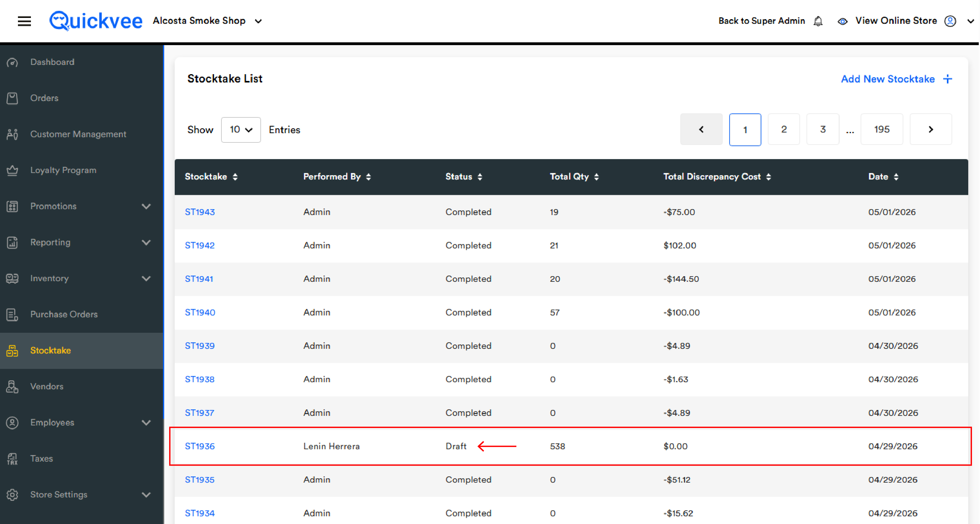This screenshot has width=980, height=524.
Task: Click the Inventory sidebar icon
Action: click(x=12, y=278)
